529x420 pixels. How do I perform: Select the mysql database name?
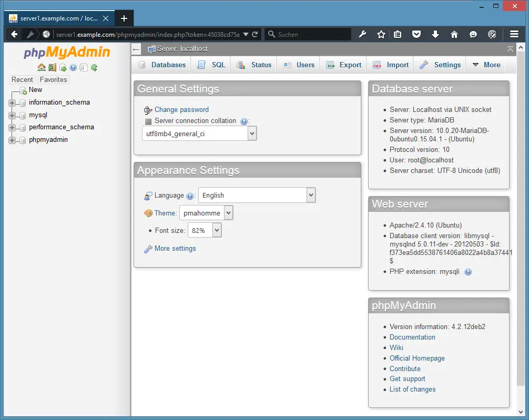[x=38, y=115]
